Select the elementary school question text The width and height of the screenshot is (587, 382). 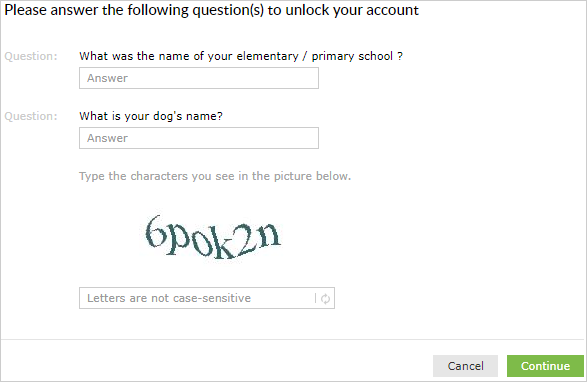(x=241, y=56)
